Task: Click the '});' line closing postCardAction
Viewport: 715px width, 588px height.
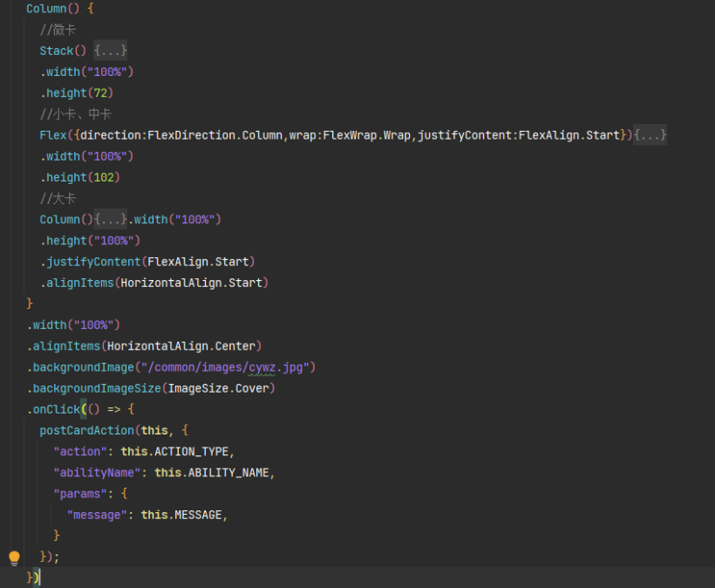Action: [49, 557]
